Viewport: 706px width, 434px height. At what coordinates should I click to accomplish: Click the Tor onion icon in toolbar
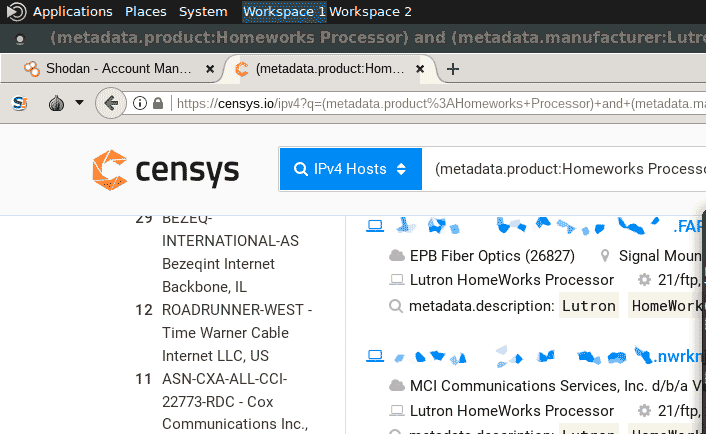[x=57, y=103]
